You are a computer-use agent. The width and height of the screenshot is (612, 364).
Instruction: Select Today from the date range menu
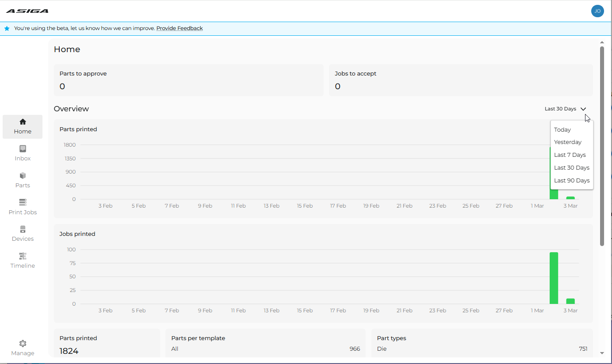coord(572,129)
